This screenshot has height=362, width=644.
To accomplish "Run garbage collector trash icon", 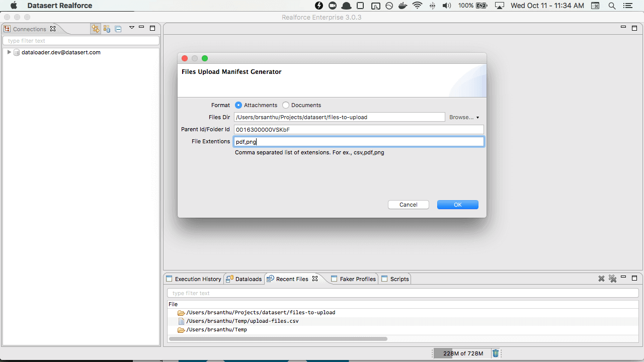I will pos(496,353).
